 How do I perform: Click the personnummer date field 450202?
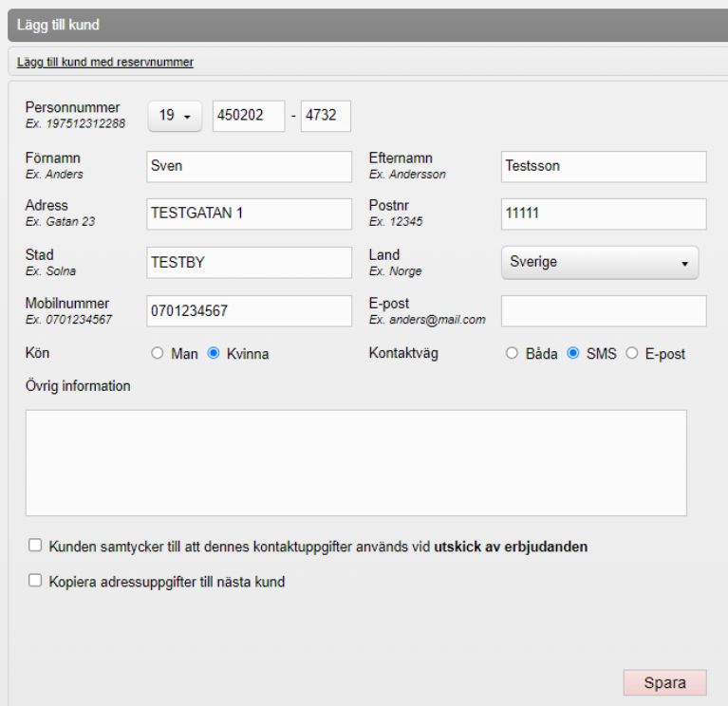[249, 116]
